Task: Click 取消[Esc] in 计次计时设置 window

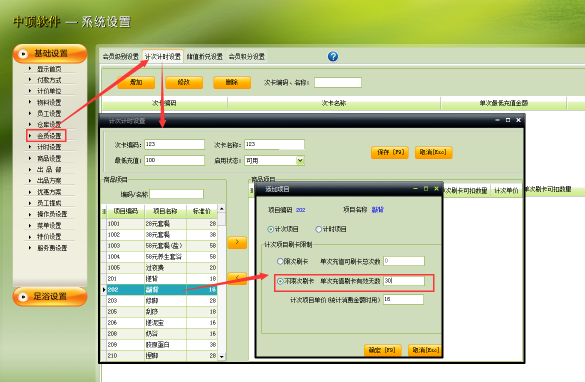Action: (434, 152)
